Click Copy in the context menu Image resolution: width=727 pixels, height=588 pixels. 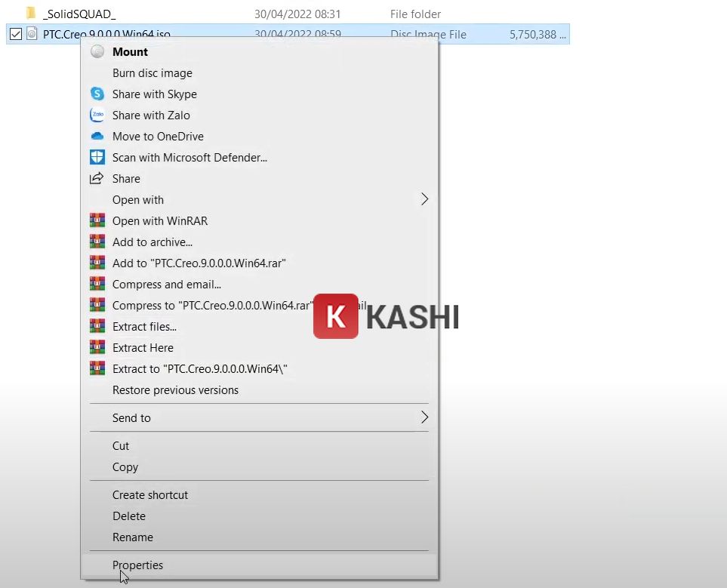tap(125, 467)
